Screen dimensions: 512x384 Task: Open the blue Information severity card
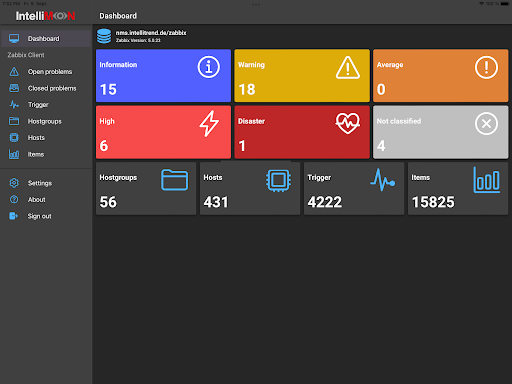pos(163,76)
